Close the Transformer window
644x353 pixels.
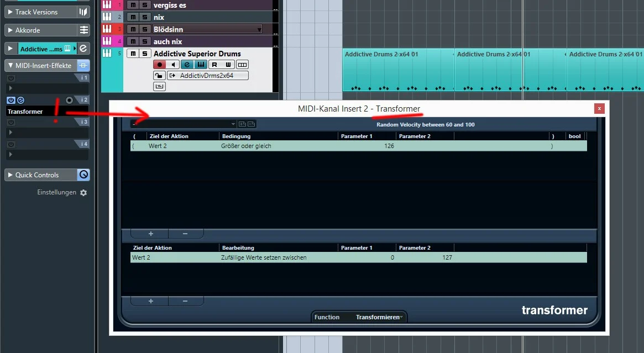[599, 108]
